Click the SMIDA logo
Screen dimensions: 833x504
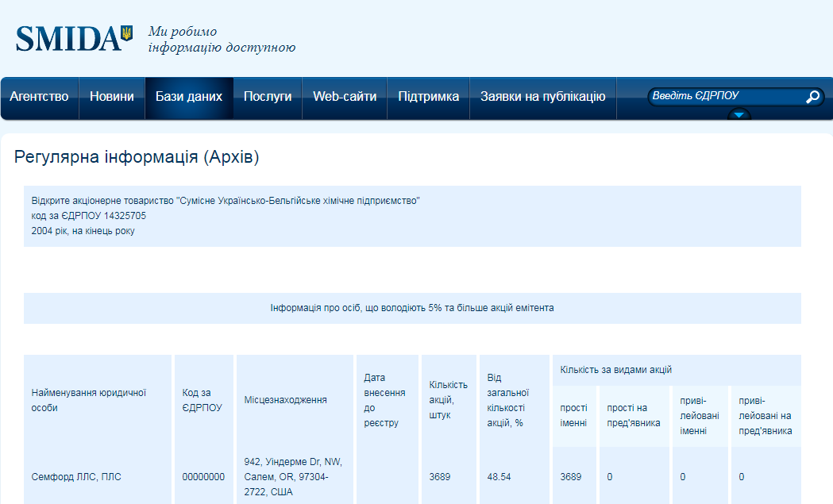pos(67,38)
